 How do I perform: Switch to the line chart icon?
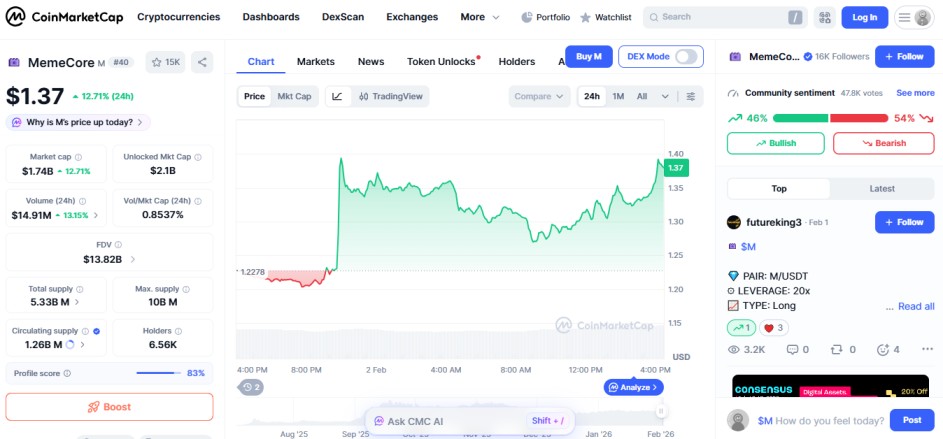point(338,96)
